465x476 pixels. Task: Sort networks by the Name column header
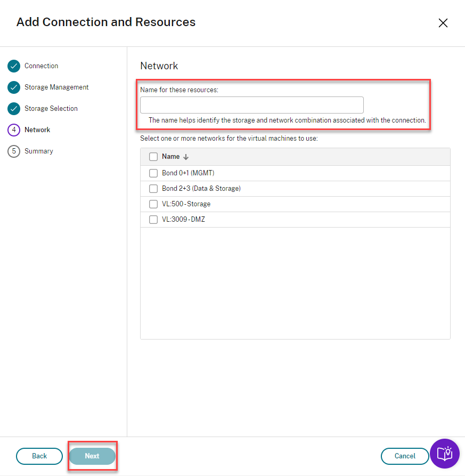(x=171, y=157)
